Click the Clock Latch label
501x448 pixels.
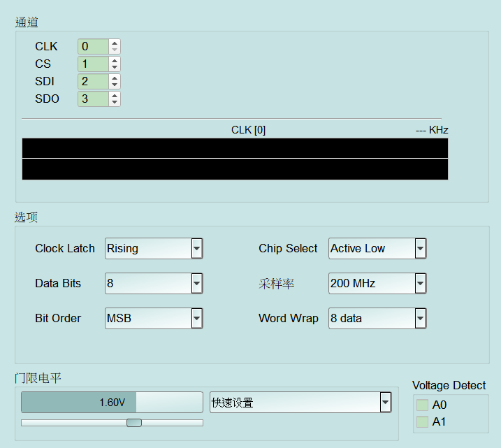[x=65, y=248]
